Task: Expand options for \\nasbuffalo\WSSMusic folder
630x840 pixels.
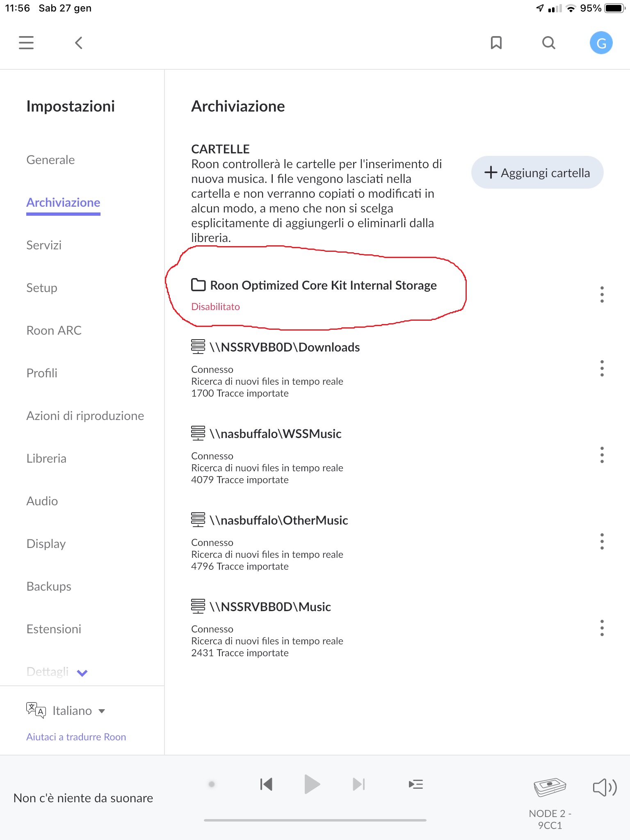Action: click(602, 455)
